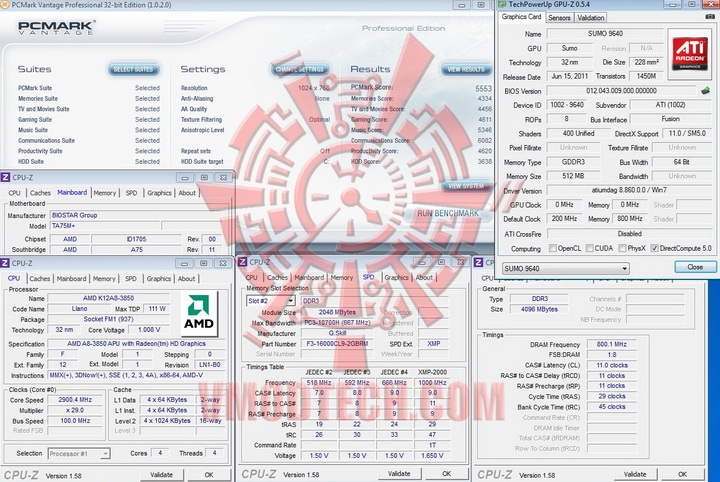Image resolution: width=720 pixels, height=482 pixels.
Task: Click the PCMark Vantage logo
Action: (56, 28)
